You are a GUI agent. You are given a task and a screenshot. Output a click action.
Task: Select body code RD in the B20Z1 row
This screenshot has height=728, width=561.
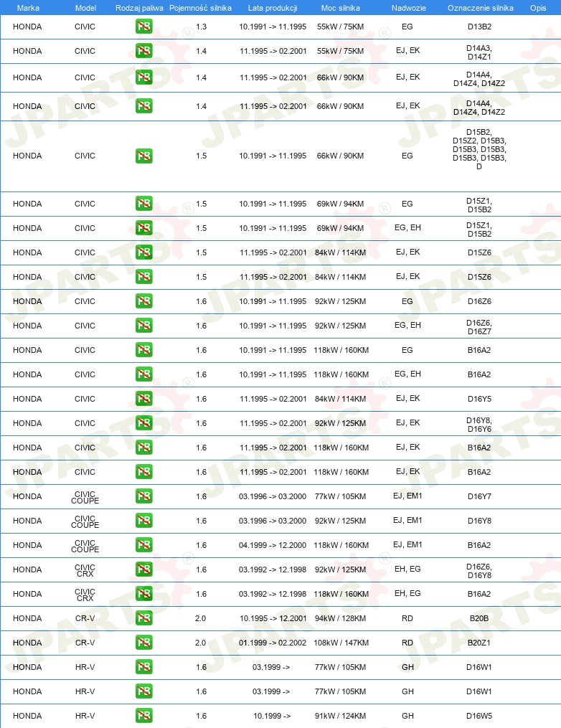tap(407, 643)
